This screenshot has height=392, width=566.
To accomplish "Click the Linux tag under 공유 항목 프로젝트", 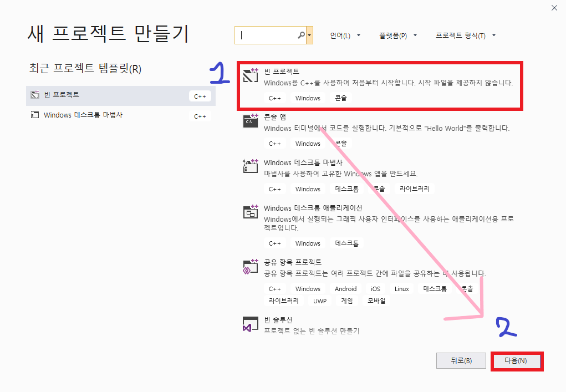I will coord(401,289).
